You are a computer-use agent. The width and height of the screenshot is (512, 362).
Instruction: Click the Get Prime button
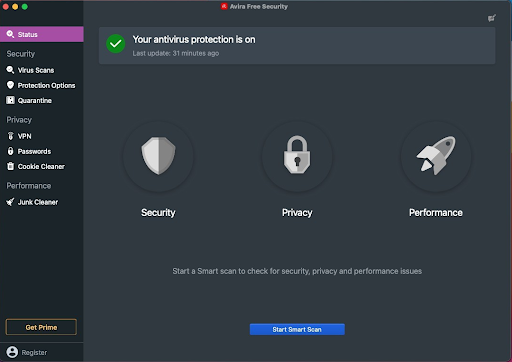click(x=41, y=327)
